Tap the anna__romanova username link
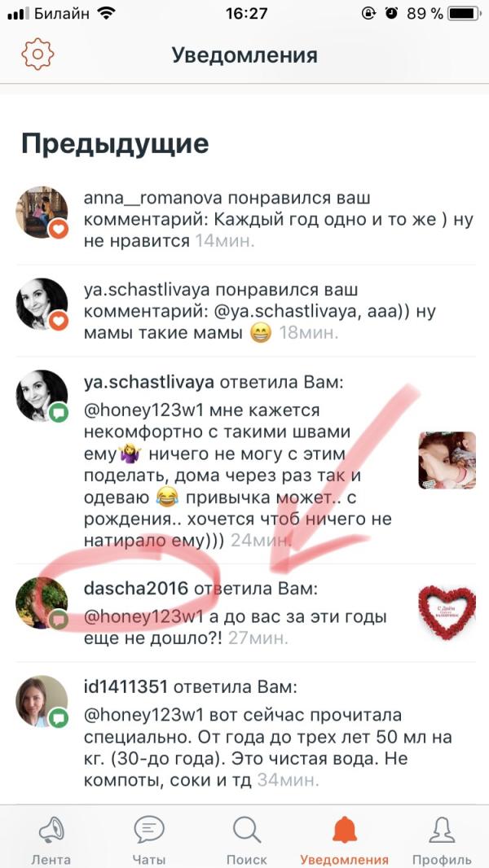489x868 pixels. pyautogui.click(x=153, y=198)
